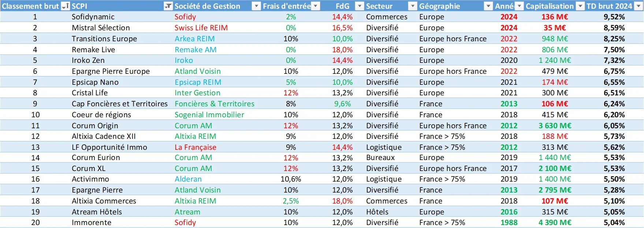Click the Remake Live 18,0% FdG cell
The image size is (644, 228).
pos(342,50)
